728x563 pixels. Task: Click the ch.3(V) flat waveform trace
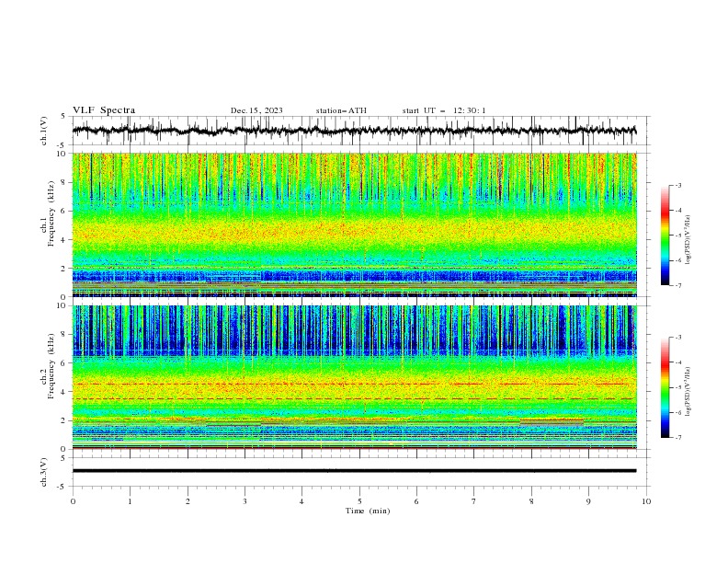(354, 471)
